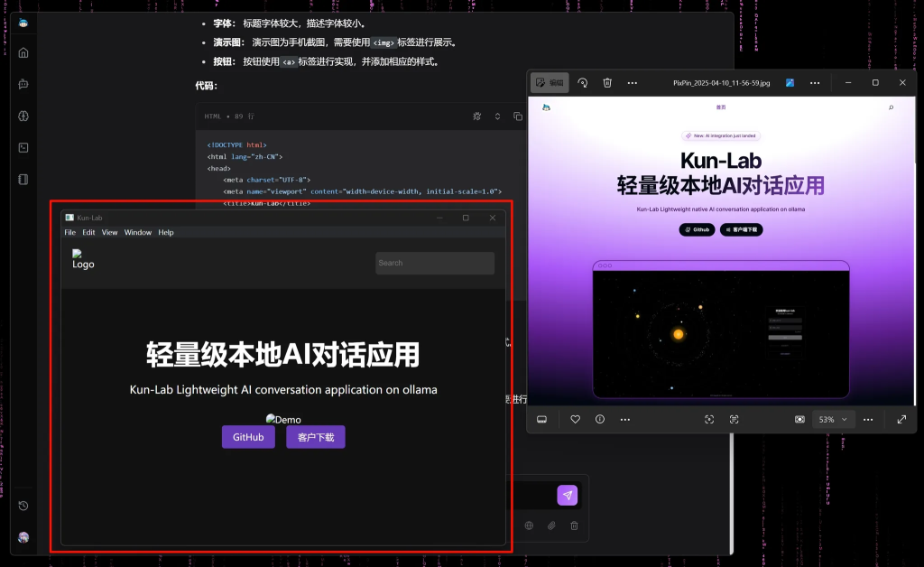Open the chat icon in left sidebar

23,84
